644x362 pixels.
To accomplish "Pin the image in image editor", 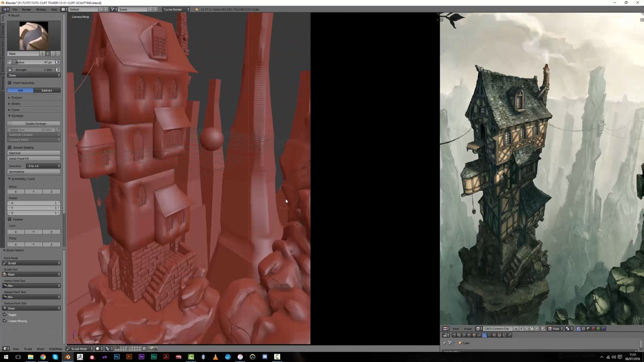I will coord(543,329).
